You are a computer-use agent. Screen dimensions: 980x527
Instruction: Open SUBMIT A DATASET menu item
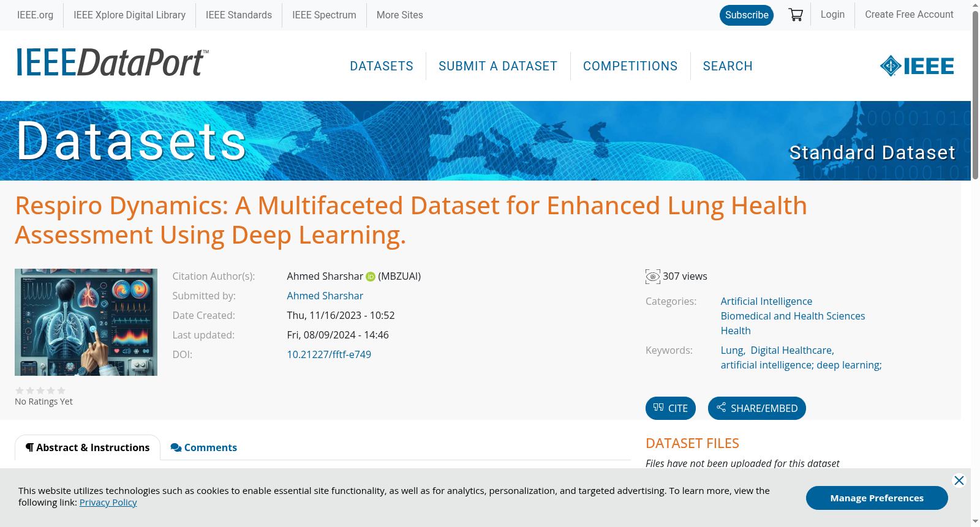[x=498, y=66]
